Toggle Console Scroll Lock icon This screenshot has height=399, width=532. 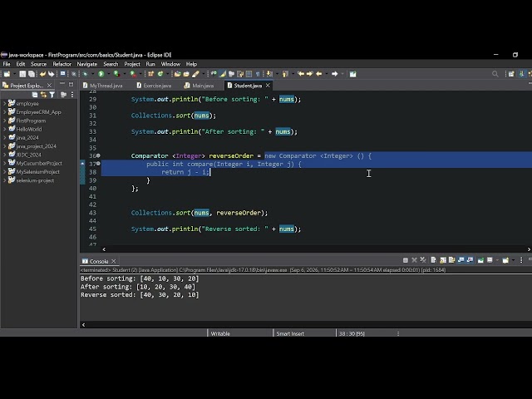pos(443,260)
